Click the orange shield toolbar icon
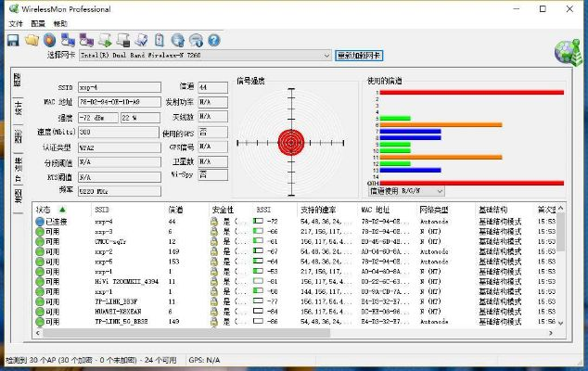The height and width of the screenshot is (371, 588). click(49, 40)
